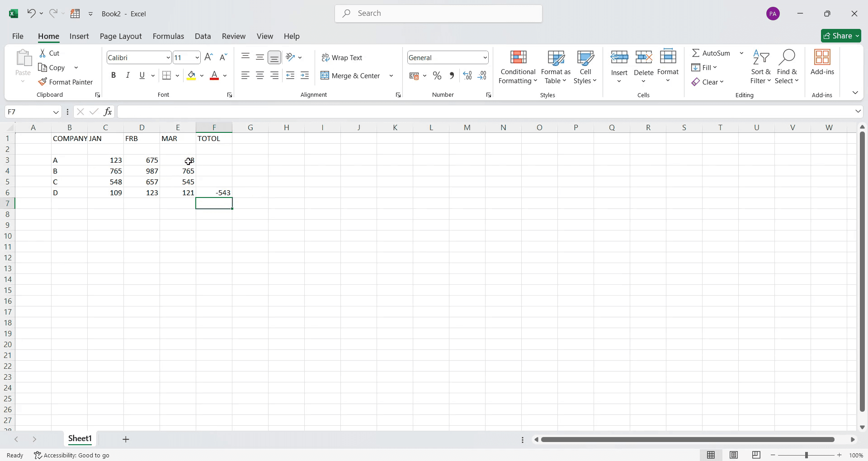This screenshot has width=868, height=461.
Task: Expand the Name Box dropdown arrow
Action: click(x=56, y=112)
